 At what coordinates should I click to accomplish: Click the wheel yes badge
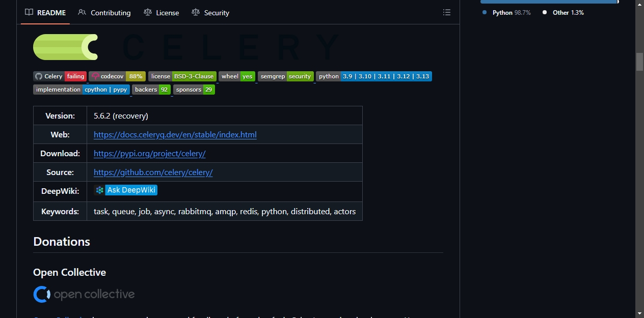pyautogui.click(x=237, y=76)
